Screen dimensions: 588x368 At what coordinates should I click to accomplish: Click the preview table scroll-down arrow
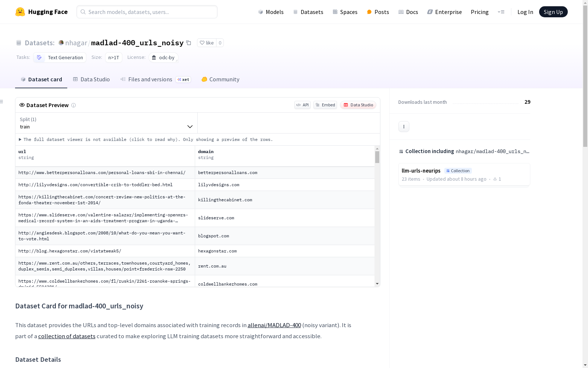pos(377,284)
